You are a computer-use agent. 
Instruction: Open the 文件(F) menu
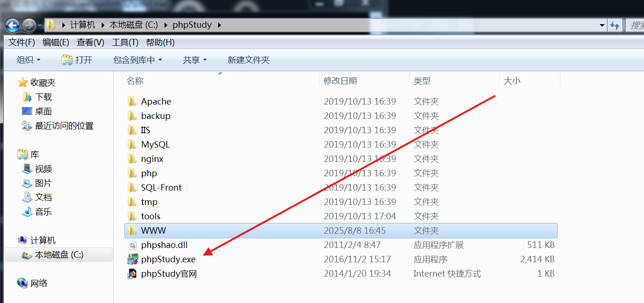coord(22,43)
